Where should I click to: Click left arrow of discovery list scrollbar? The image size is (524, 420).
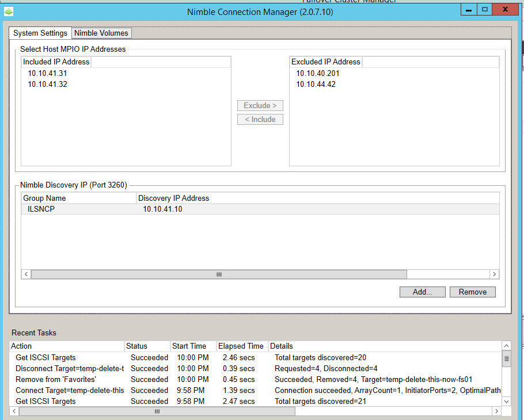tap(26, 274)
